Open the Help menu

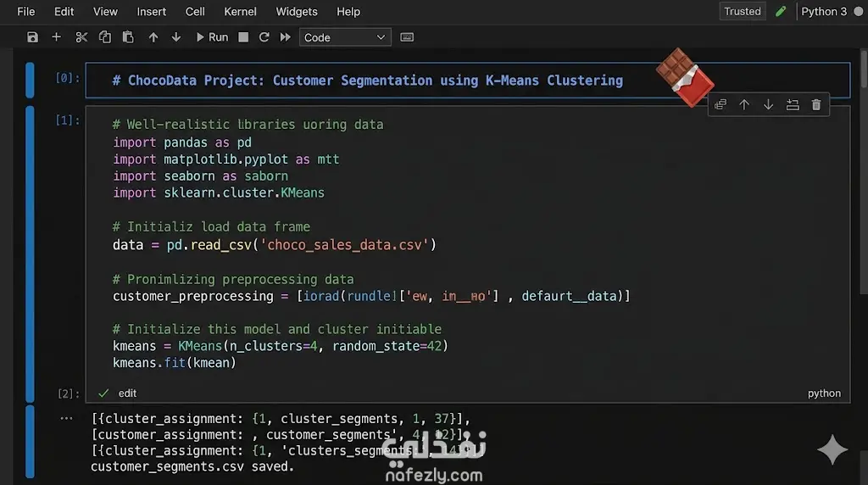(x=348, y=12)
